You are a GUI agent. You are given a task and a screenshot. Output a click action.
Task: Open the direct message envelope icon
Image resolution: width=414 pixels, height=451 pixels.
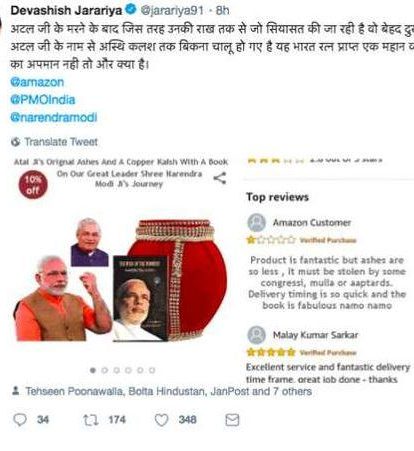(232, 420)
